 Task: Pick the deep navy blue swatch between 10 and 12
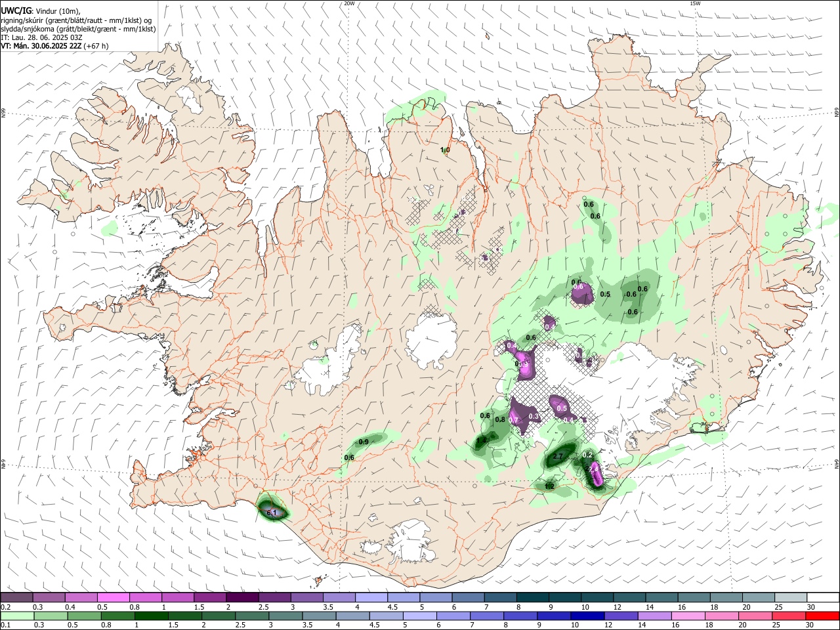[588, 616]
